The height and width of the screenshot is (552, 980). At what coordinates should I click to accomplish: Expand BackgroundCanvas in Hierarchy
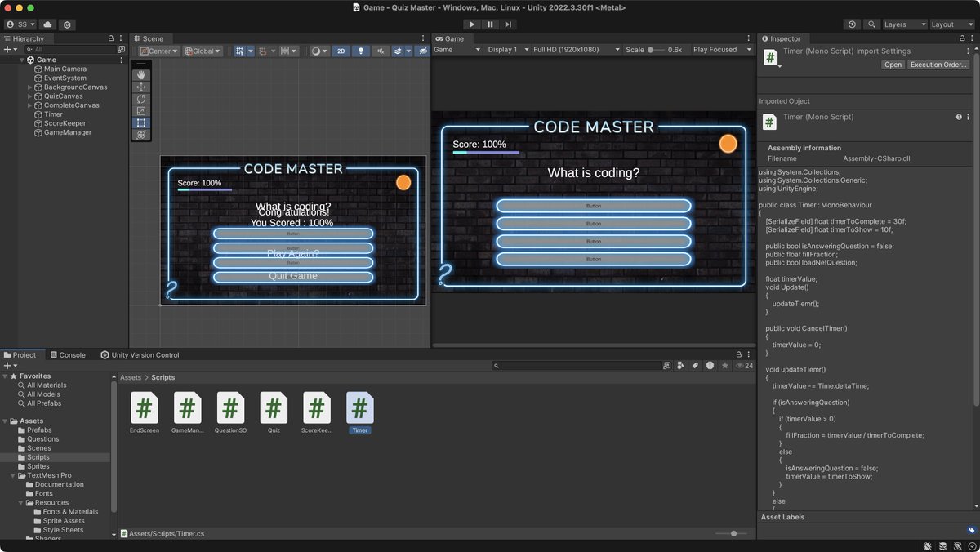point(30,87)
